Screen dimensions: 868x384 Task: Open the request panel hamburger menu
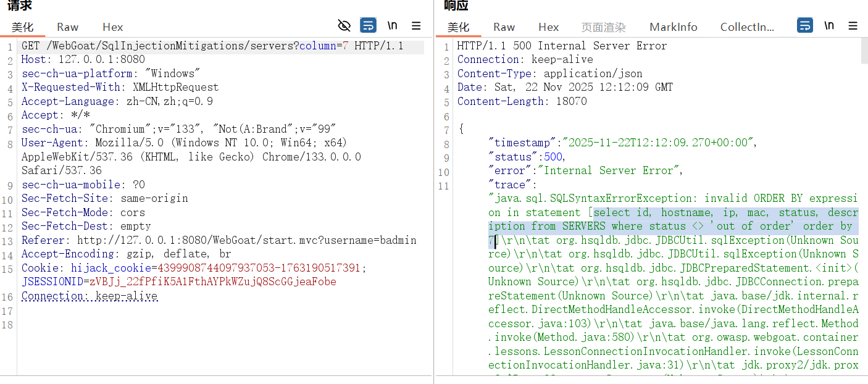click(x=416, y=26)
